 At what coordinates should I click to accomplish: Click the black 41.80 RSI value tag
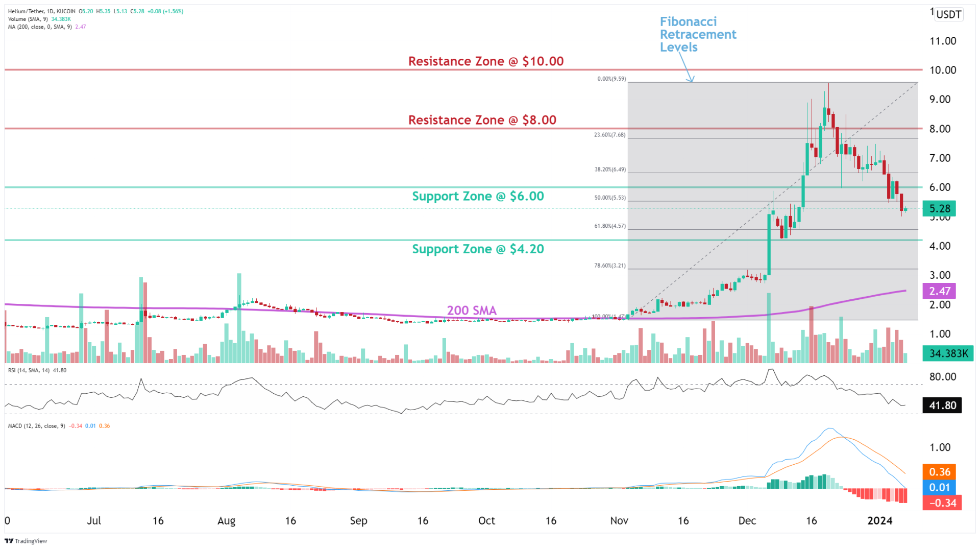click(942, 405)
